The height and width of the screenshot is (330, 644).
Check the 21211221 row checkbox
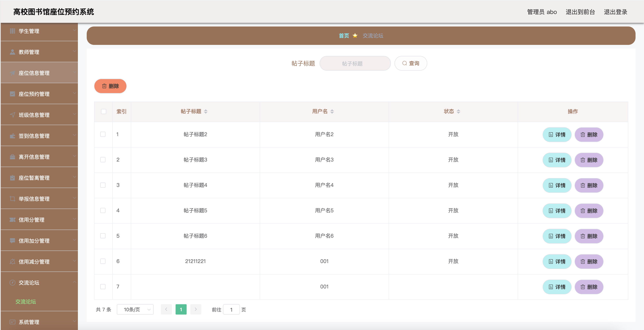tap(103, 261)
